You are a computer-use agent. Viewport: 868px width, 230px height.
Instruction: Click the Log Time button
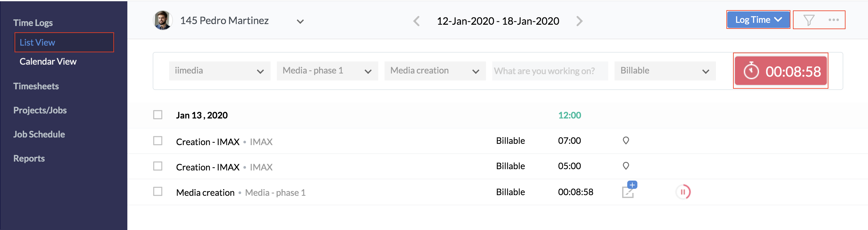pyautogui.click(x=758, y=20)
